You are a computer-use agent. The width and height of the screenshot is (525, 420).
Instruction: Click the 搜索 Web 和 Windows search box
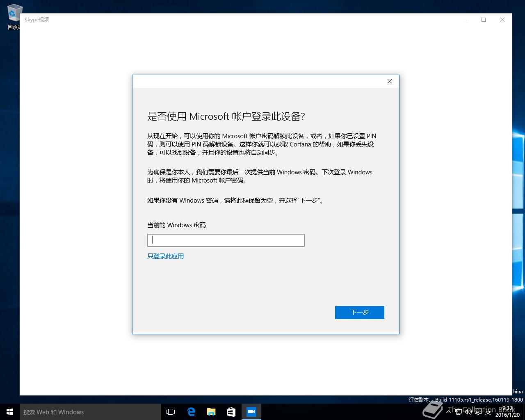(90, 412)
